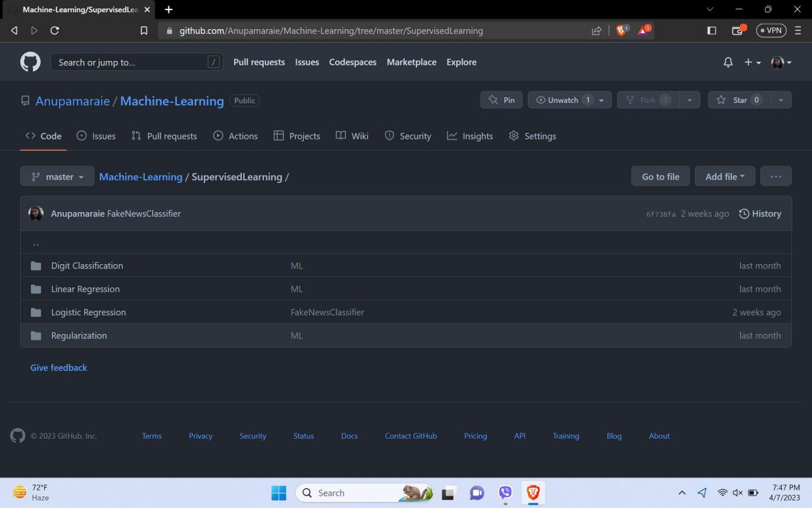This screenshot has height=508, width=812.
Task: Open the notifications bell
Action: tap(728, 62)
